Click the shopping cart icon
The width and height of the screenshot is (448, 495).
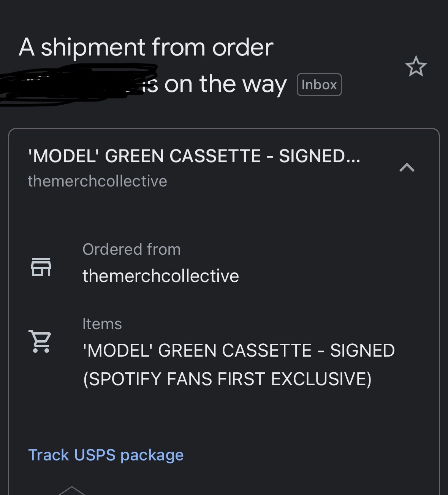[x=40, y=341]
